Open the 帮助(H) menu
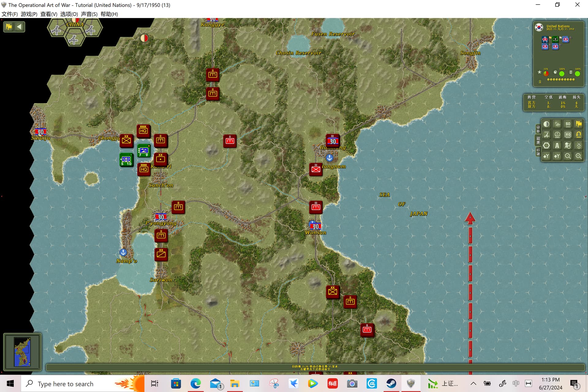This screenshot has width=588, height=392. [109, 14]
